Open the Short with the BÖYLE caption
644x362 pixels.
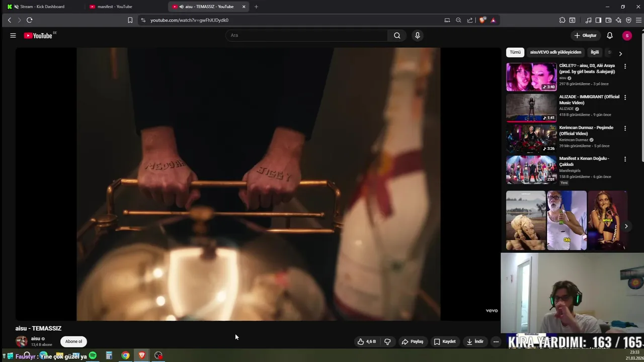[607, 220]
